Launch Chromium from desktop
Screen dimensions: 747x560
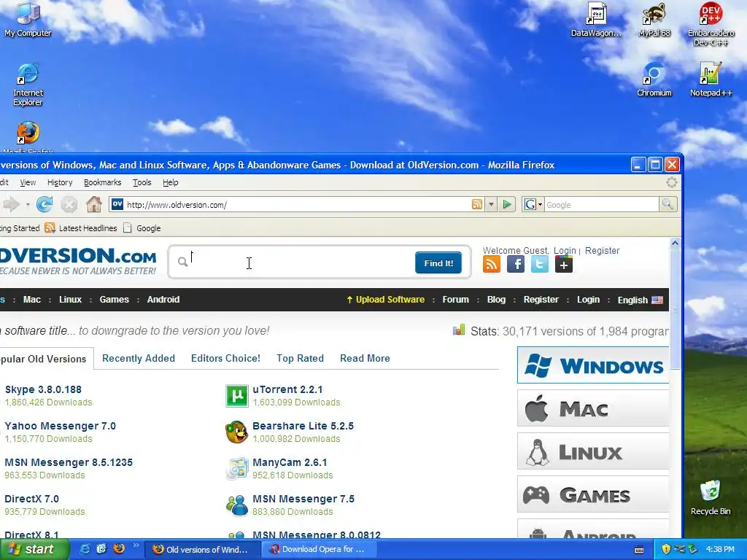point(654,79)
